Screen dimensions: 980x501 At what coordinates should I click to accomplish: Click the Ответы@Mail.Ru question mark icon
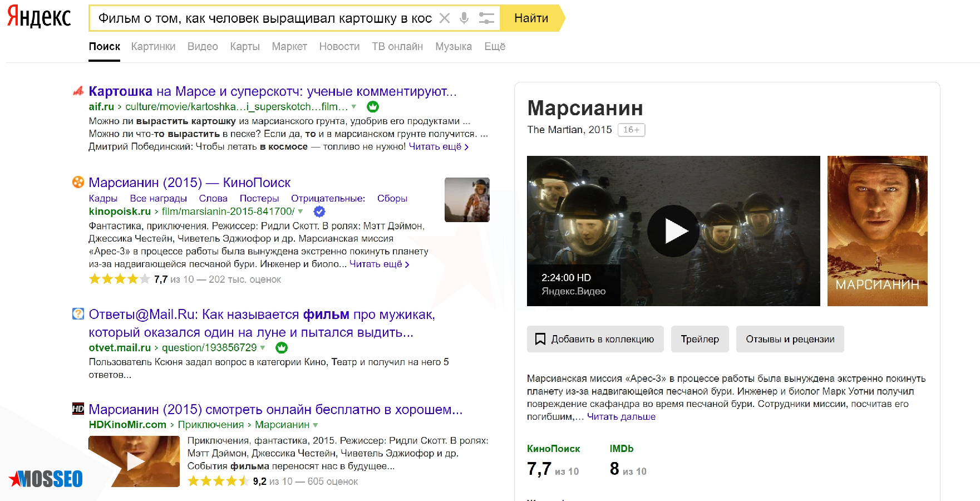tap(78, 314)
